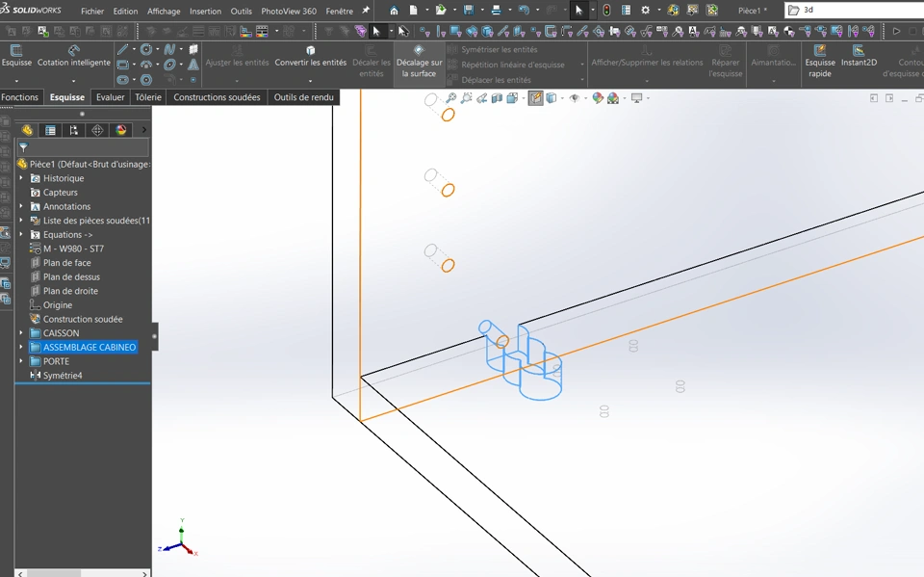The width and height of the screenshot is (924, 577).
Task: Open the Insertion menu
Action: (x=205, y=12)
